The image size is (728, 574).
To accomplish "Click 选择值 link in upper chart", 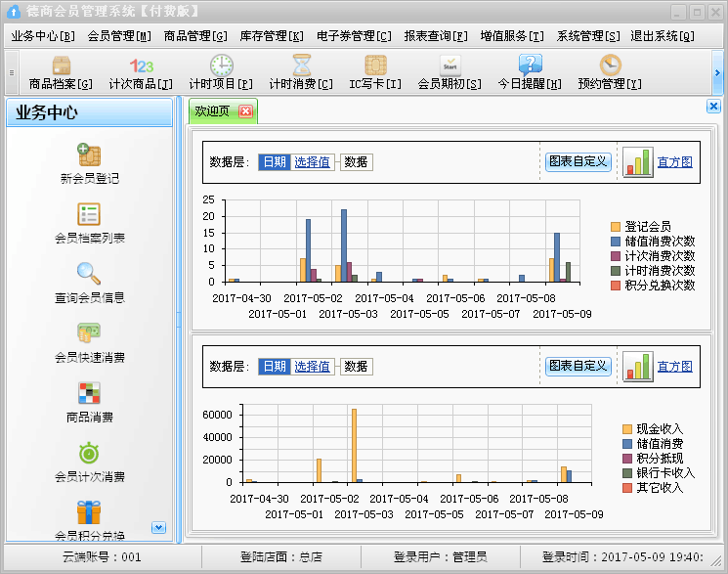I will [x=312, y=162].
